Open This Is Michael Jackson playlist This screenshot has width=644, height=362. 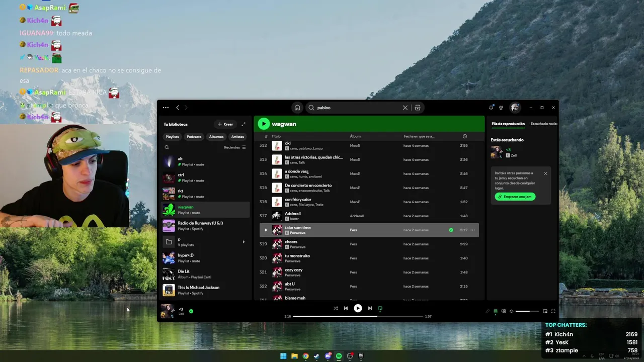point(205,290)
